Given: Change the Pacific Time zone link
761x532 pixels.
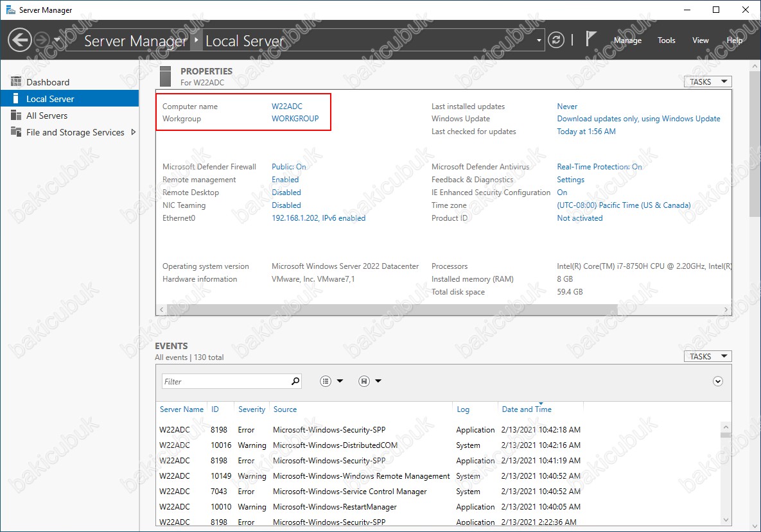Looking at the screenshot, I should 624,205.
